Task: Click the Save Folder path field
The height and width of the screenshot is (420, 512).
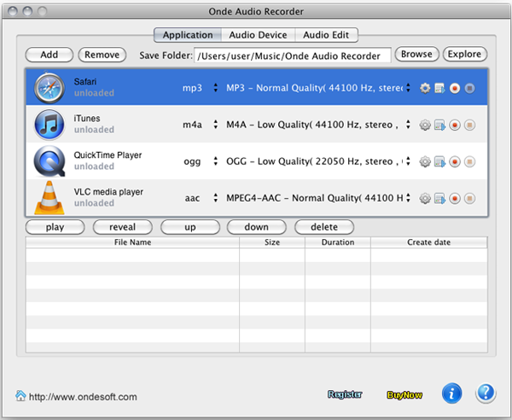Action: tap(293, 55)
